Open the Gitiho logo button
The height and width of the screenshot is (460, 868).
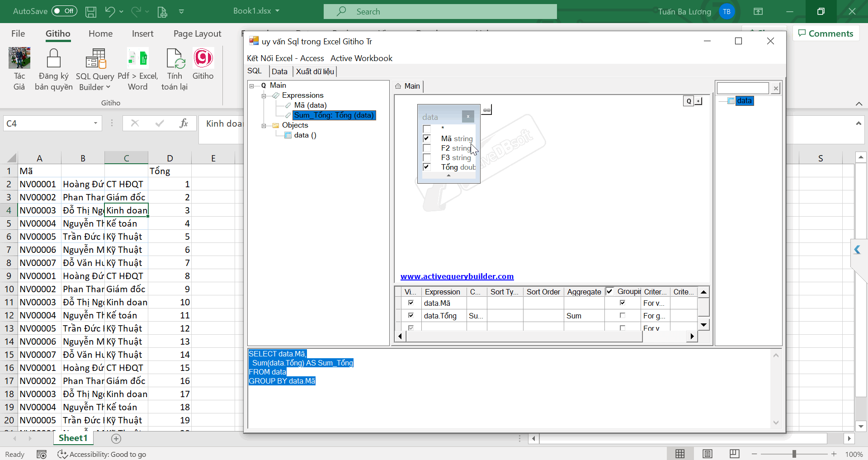pyautogui.click(x=203, y=58)
